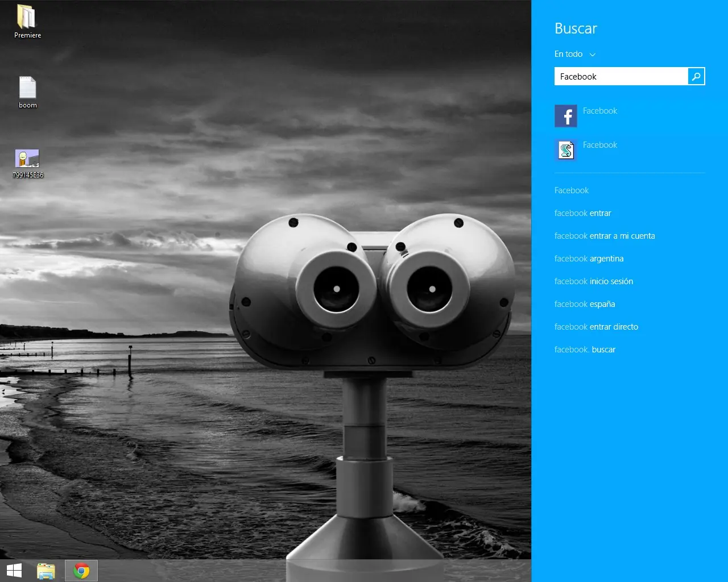Open the Facebook script file result icon
The width and height of the screenshot is (728, 582).
[x=566, y=150]
